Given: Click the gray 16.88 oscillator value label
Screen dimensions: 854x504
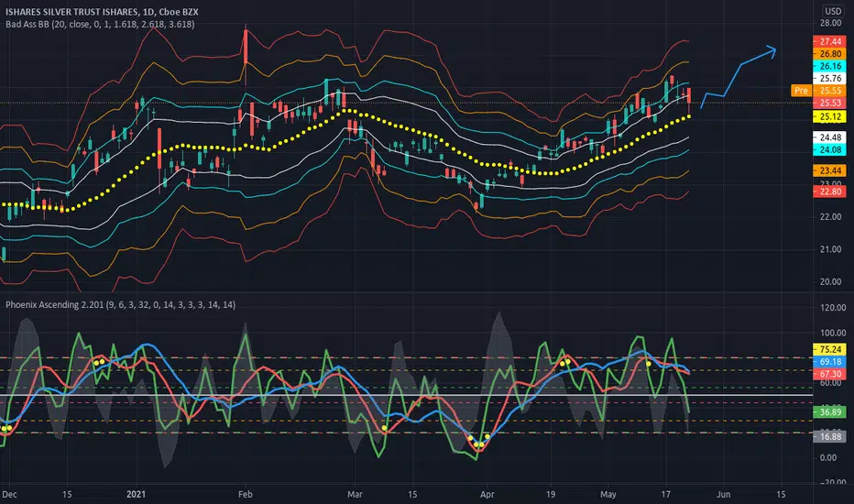Looking at the screenshot, I should [x=829, y=436].
